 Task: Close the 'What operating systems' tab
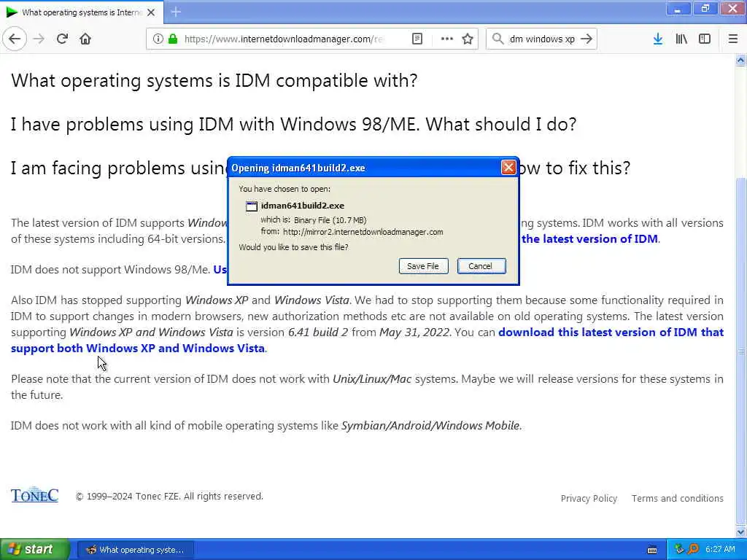click(151, 12)
